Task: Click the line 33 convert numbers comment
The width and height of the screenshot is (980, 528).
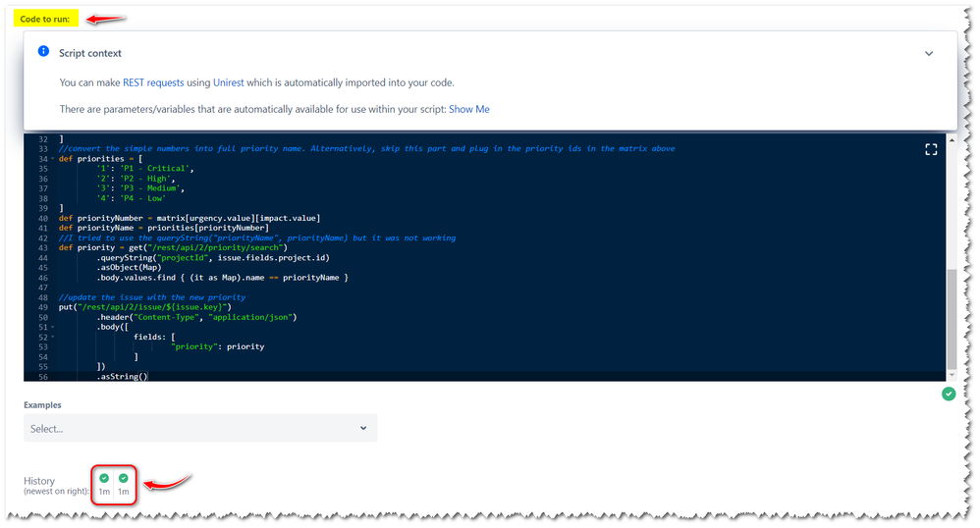Action: (x=367, y=149)
